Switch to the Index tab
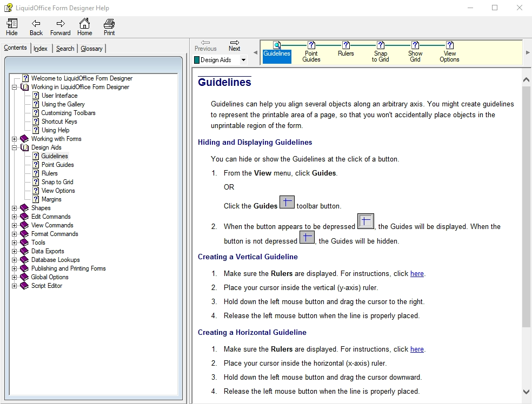 (x=41, y=49)
